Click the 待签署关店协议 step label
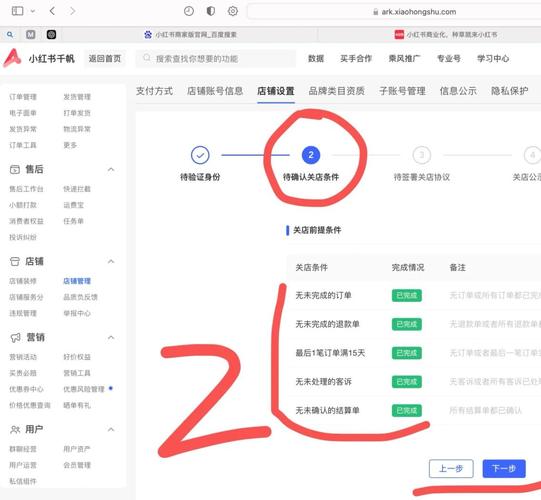The width and height of the screenshot is (541, 500). [422, 177]
